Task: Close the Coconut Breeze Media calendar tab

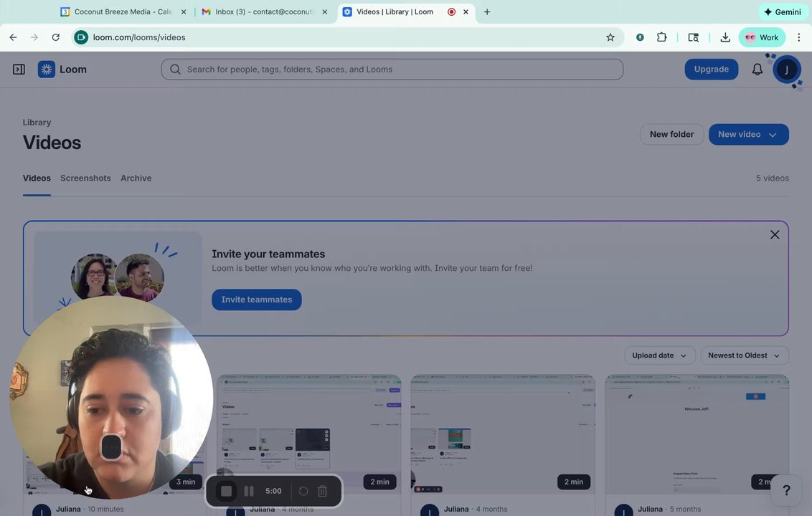Action: pyautogui.click(x=184, y=12)
